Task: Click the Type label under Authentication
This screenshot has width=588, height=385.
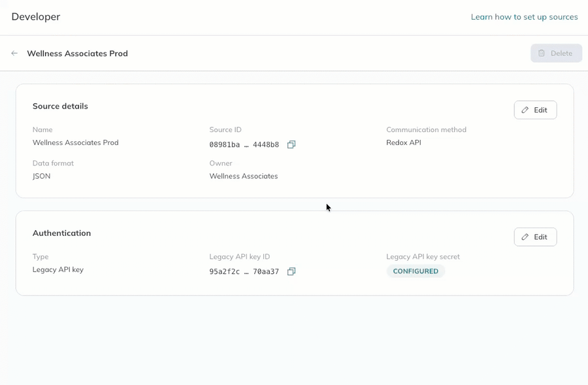Action: coord(41,257)
